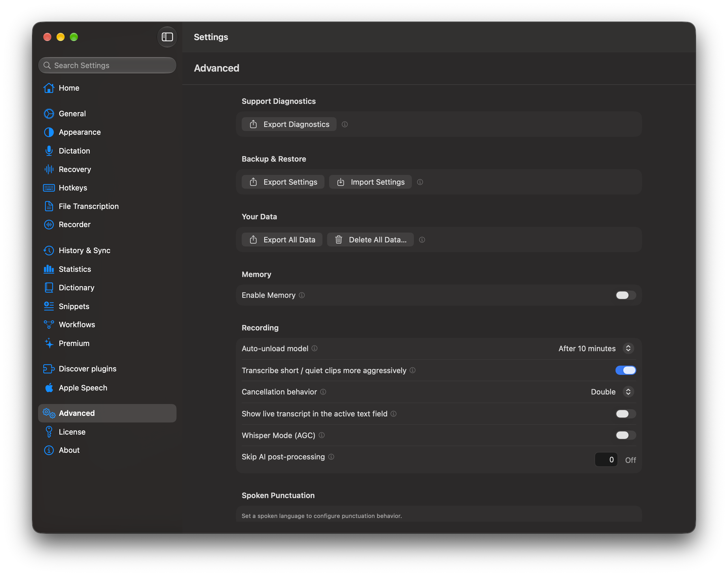The image size is (728, 576).
Task: Show info for Whisper Mode (AGC)
Action: 322,435
